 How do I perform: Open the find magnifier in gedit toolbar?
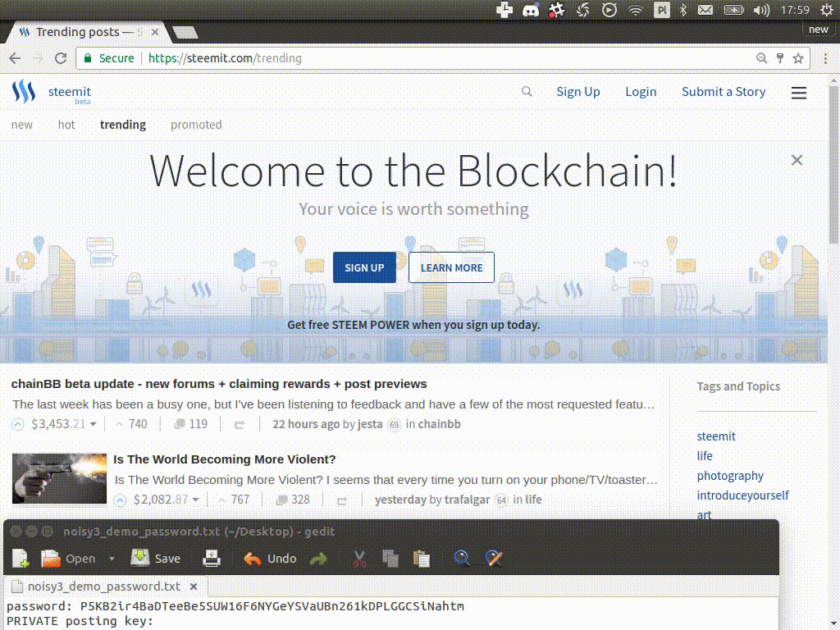462,559
